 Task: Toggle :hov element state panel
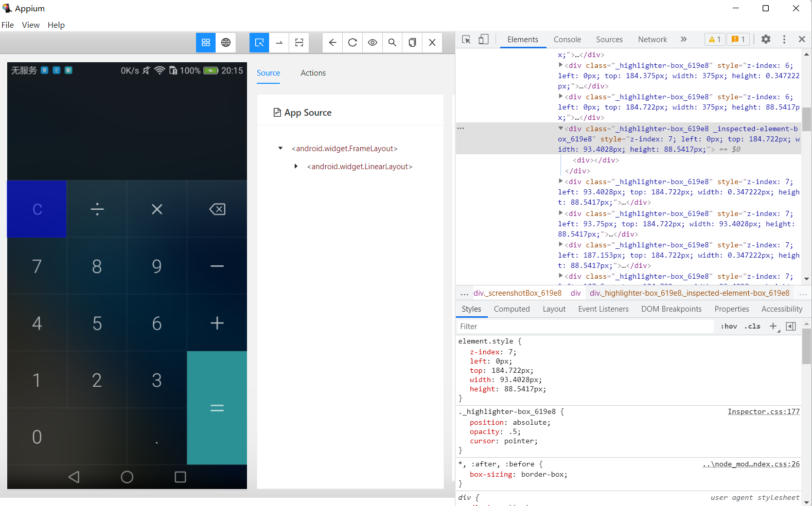tap(729, 327)
